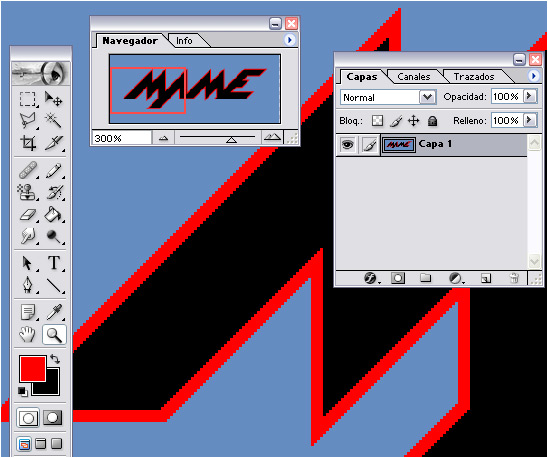Select the Move tool
Viewport: 548px width, 458px height.
pos(53,99)
